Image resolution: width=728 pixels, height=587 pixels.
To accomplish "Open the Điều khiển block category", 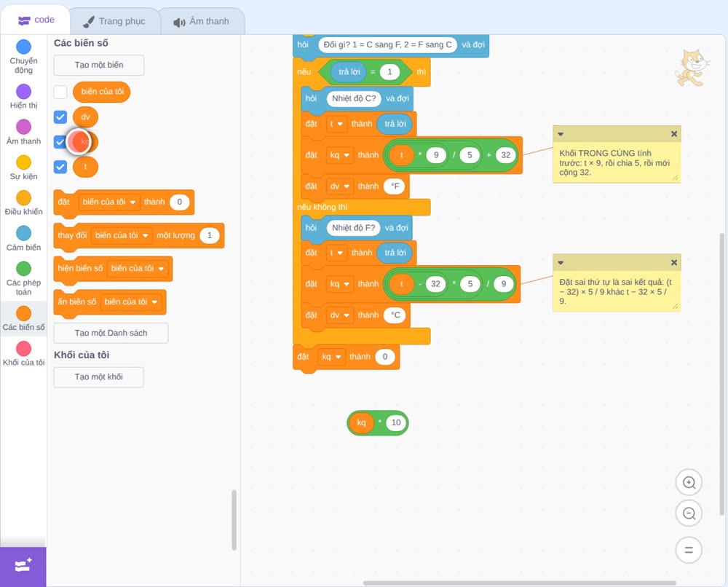I will pyautogui.click(x=23, y=203).
